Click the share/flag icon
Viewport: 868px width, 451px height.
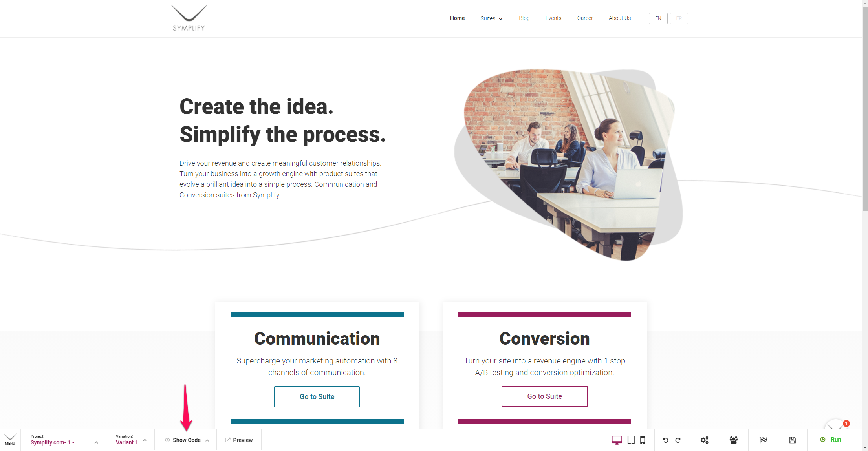point(763,440)
